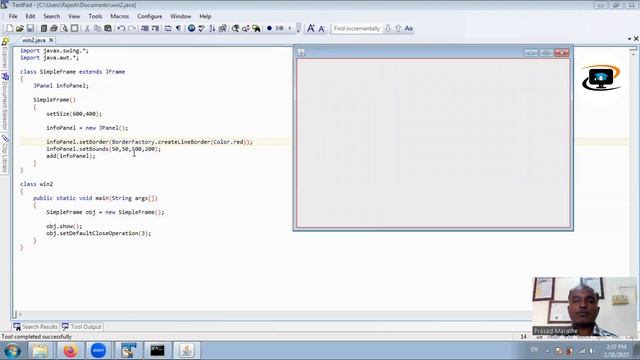Select the win2.java document tab
Screen dimensions: 640x360
33,40
